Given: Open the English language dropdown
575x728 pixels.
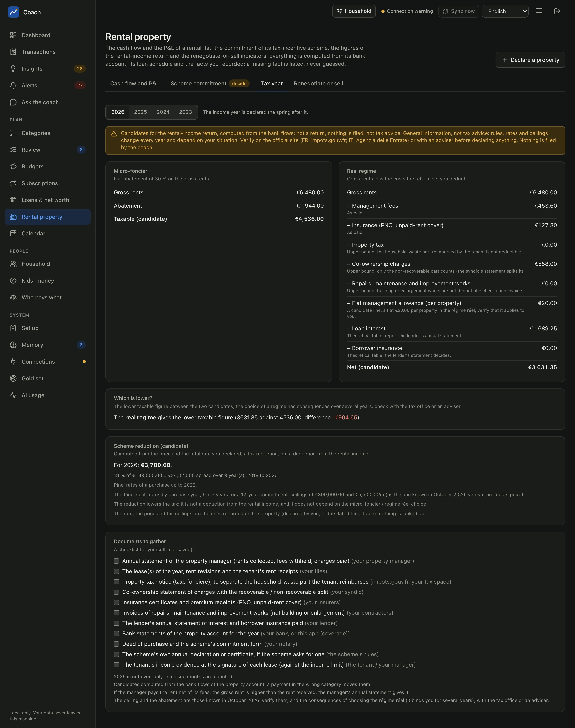Looking at the screenshot, I should click(x=505, y=11).
